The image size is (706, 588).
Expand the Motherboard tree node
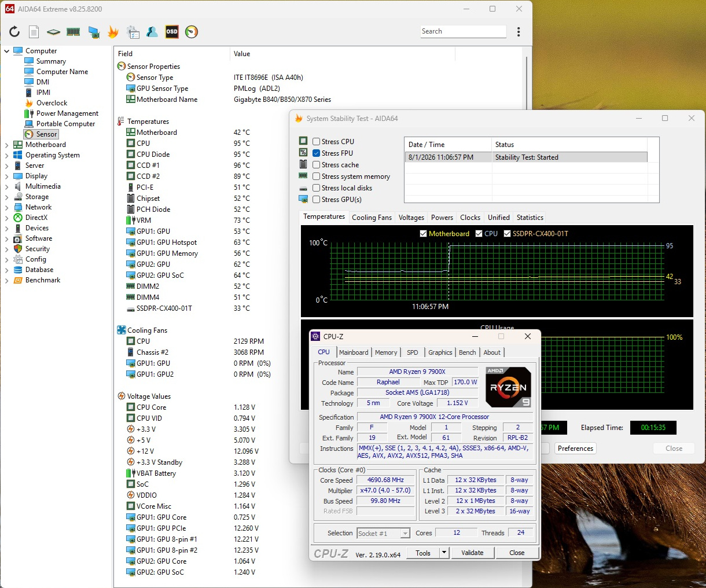tap(7, 145)
